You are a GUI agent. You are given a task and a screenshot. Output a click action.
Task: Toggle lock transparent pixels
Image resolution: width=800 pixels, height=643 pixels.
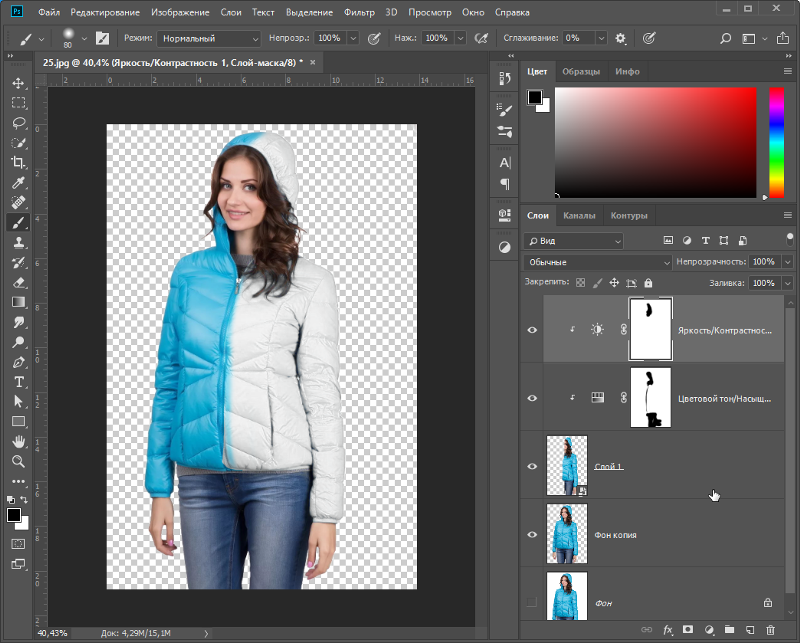[x=581, y=283]
